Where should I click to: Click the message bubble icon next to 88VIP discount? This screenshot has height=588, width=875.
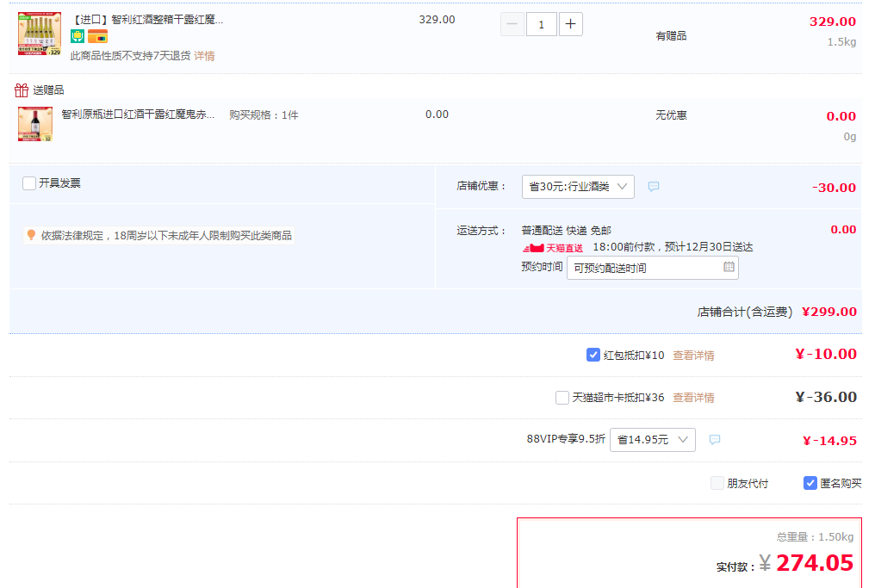[x=714, y=440]
